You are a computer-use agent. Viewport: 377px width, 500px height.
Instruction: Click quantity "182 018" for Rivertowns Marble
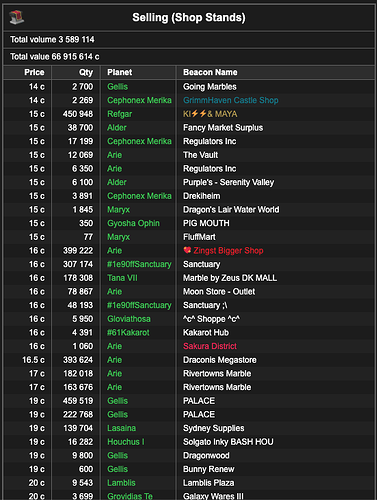[x=78, y=374]
